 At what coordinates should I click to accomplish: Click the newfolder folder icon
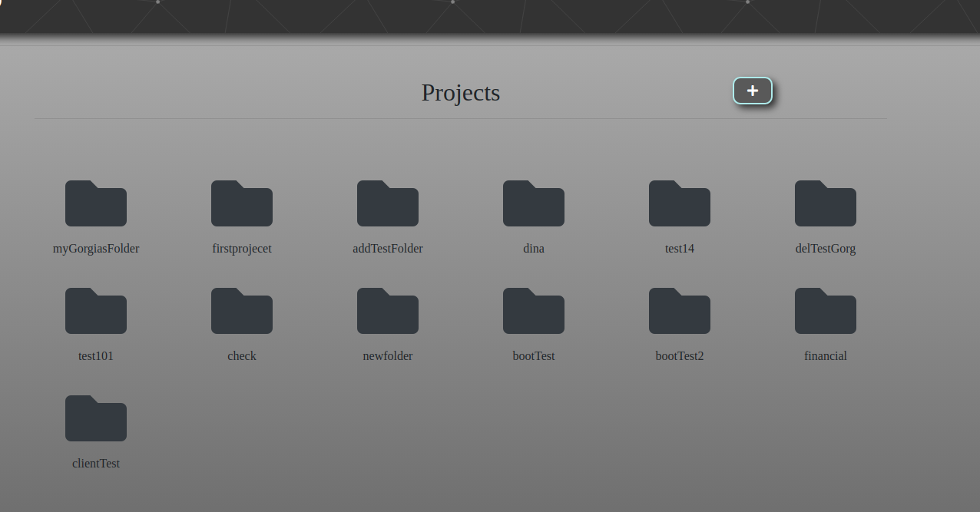(388, 312)
